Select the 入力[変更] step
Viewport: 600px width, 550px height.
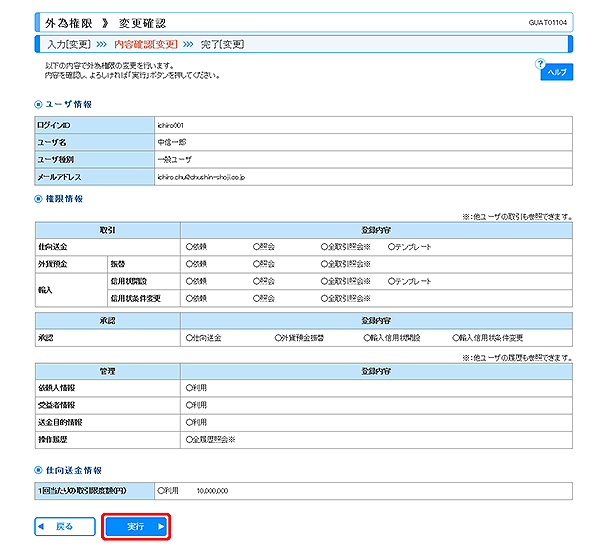pyautogui.click(x=69, y=44)
